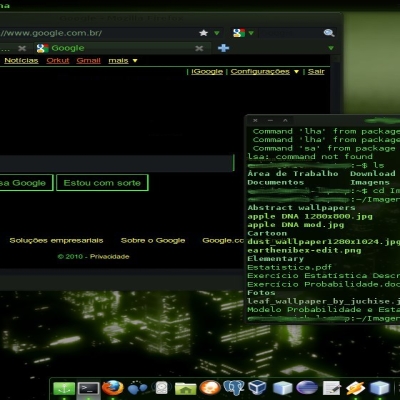Click 'Elementary' in the terminal listing
This screenshot has width=400, height=400.
pos(276,259)
